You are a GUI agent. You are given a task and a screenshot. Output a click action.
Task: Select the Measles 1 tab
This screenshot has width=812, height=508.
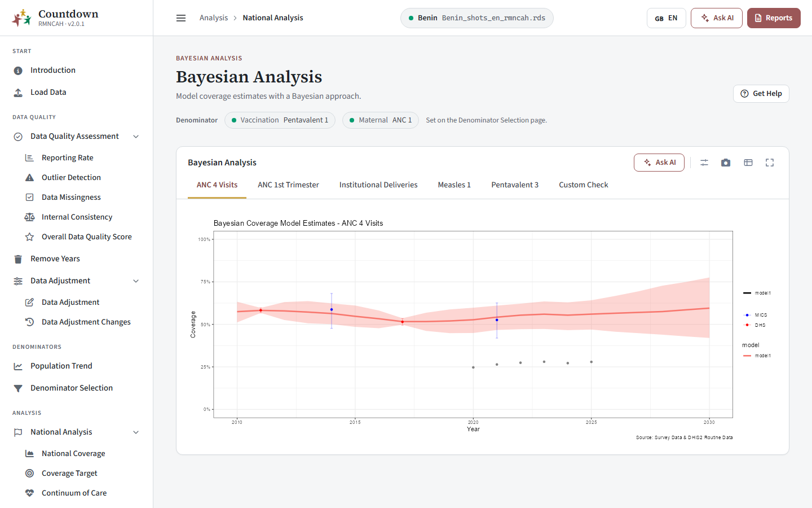tap(454, 185)
